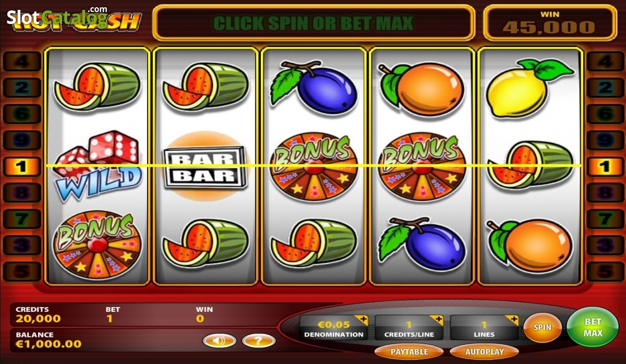
Task: Click the Wild dice symbol on reel one
Action: pos(98,166)
